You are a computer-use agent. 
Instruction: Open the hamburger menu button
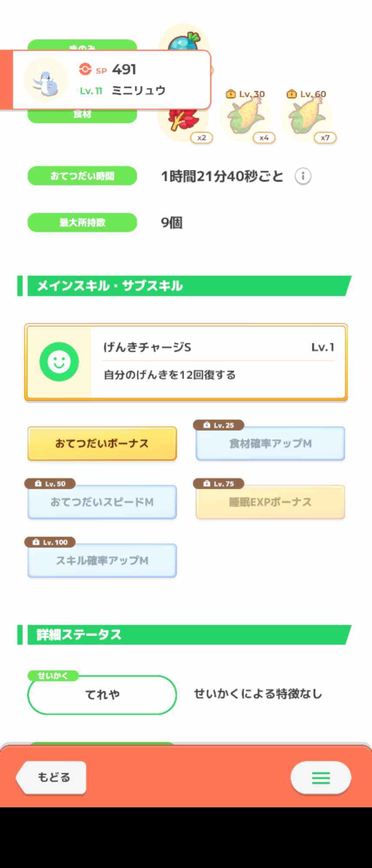tap(321, 777)
